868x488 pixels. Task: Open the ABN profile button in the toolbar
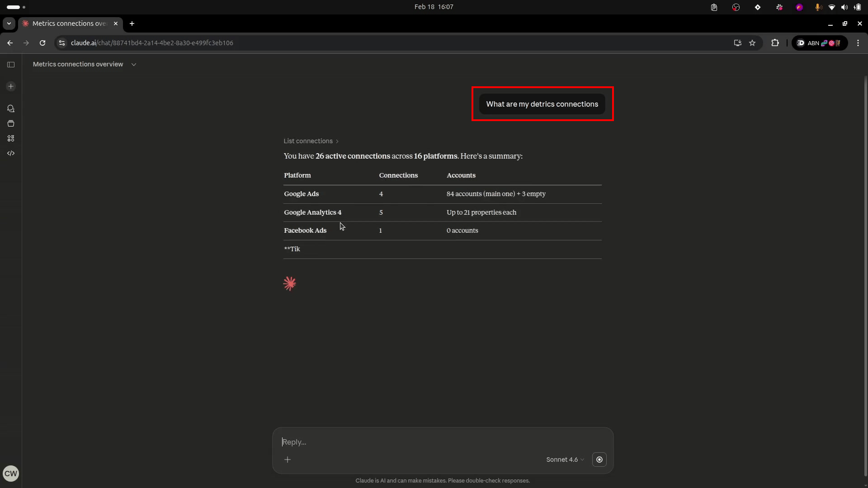coord(820,43)
